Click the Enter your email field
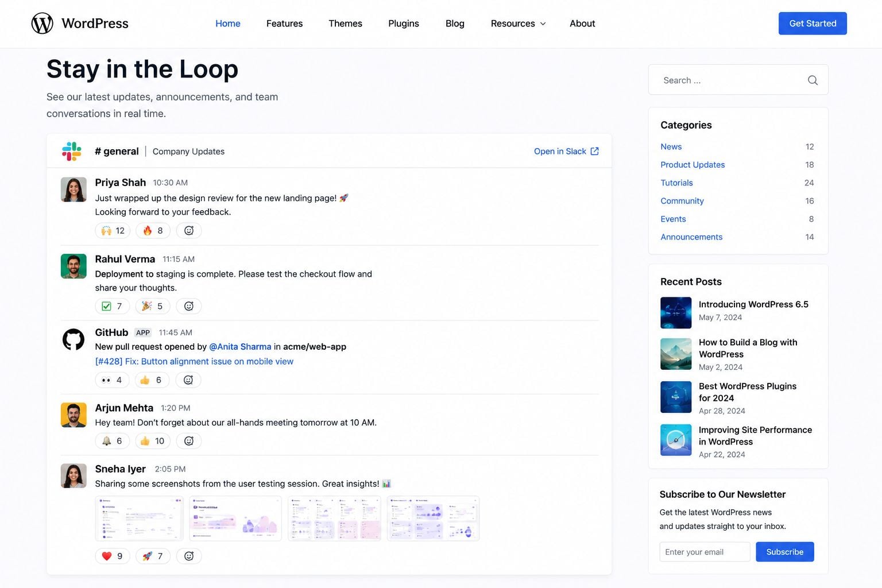Image resolution: width=882 pixels, height=588 pixels. point(705,552)
